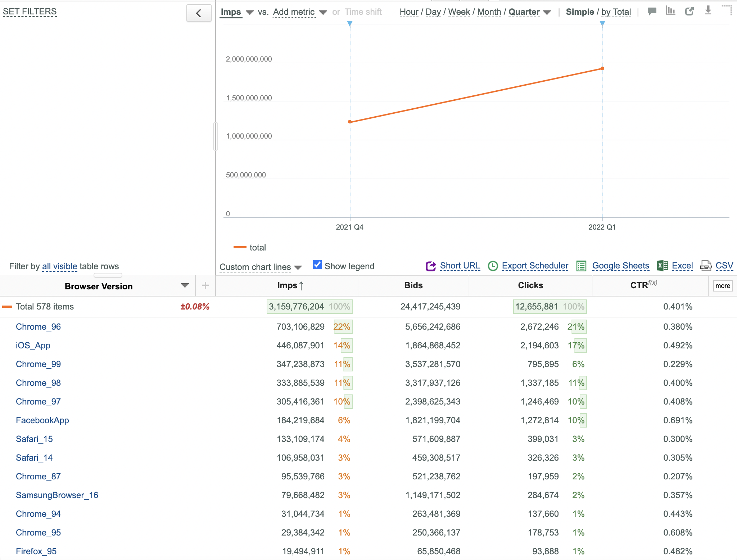Switch to the bar chart view icon
Viewport: 737px width, 560px height.
point(670,10)
